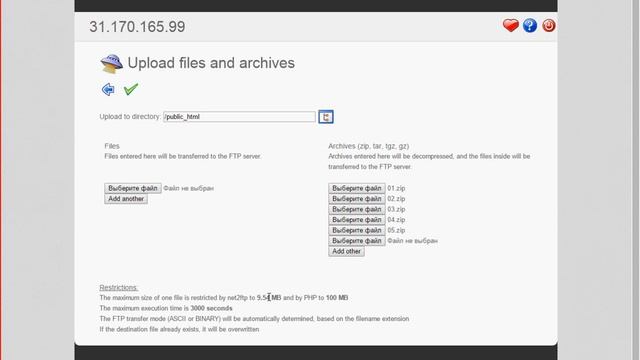The image size is (640, 360).
Task: Open directory browser icon beside path field
Action: point(326,117)
